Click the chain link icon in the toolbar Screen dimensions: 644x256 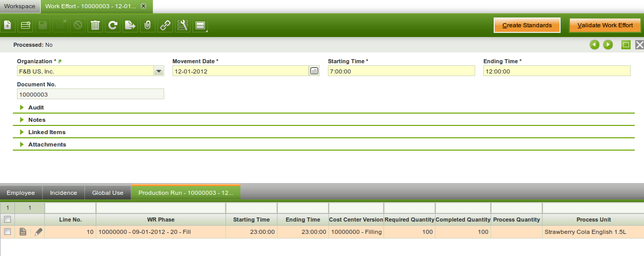(165, 25)
